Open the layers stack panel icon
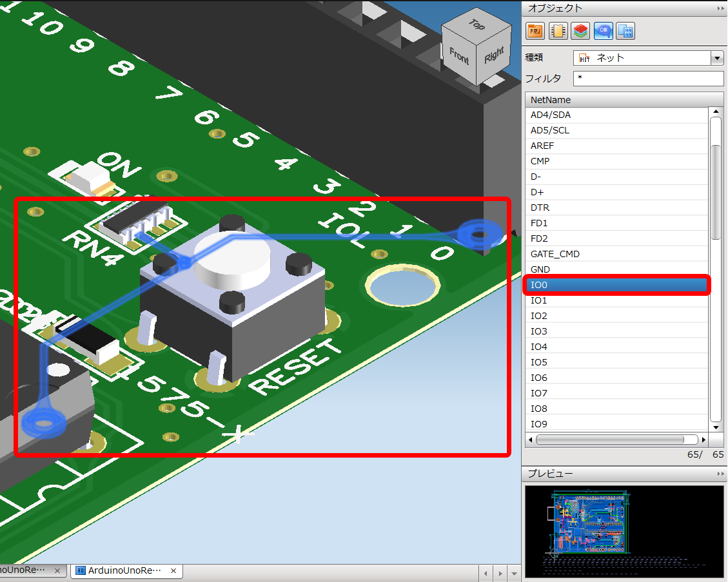 point(580,30)
